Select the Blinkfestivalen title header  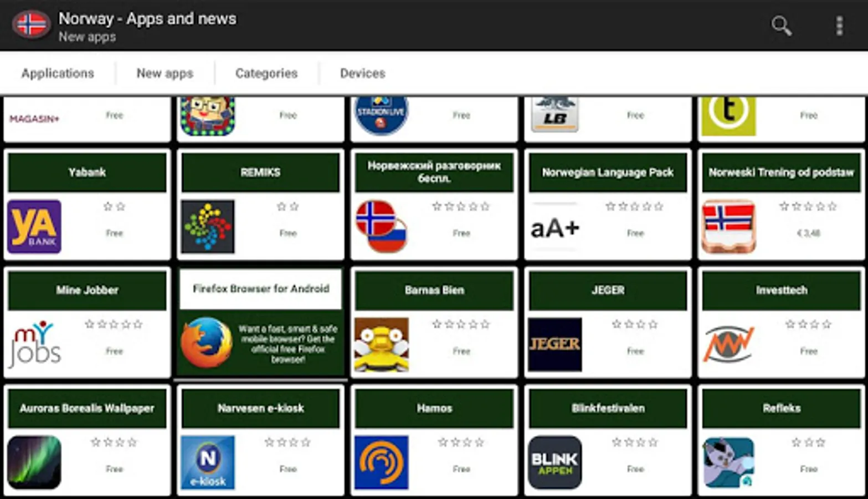pyautogui.click(x=608, y=409)
